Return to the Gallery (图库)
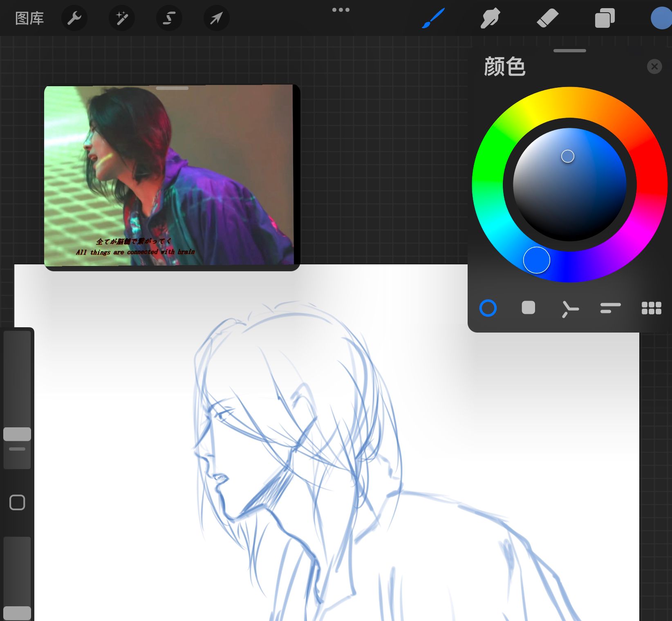672x621 pixels. pyautogui.click(x=29, y=18)
